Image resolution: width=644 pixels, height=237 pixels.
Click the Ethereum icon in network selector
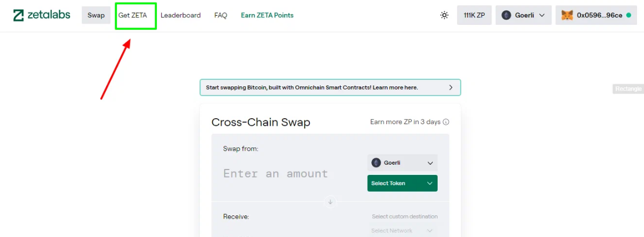pos(507,15)
